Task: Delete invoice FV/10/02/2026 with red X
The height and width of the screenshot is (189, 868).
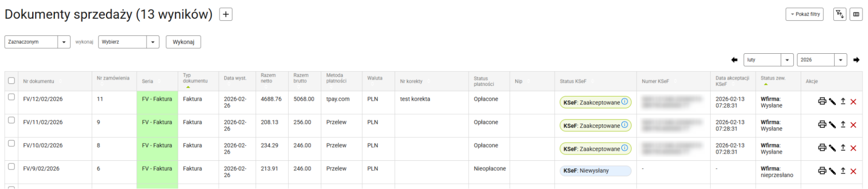Action: [x=853, y=148]
